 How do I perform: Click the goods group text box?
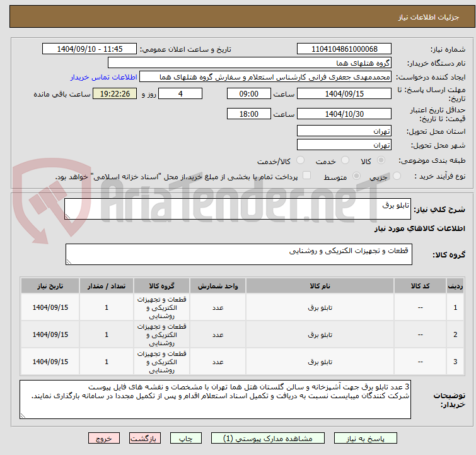pyautogui.click(x=238, y=254)
